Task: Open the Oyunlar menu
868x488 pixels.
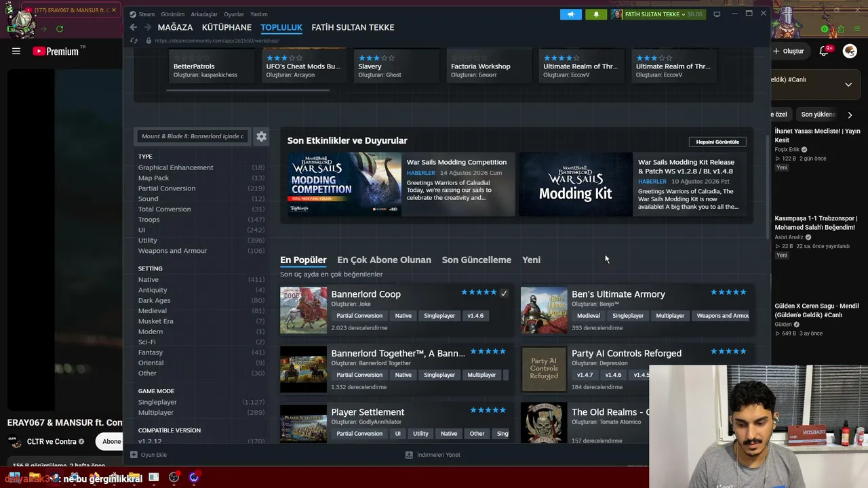Action: pyautogui.click(x=234, y=14)
